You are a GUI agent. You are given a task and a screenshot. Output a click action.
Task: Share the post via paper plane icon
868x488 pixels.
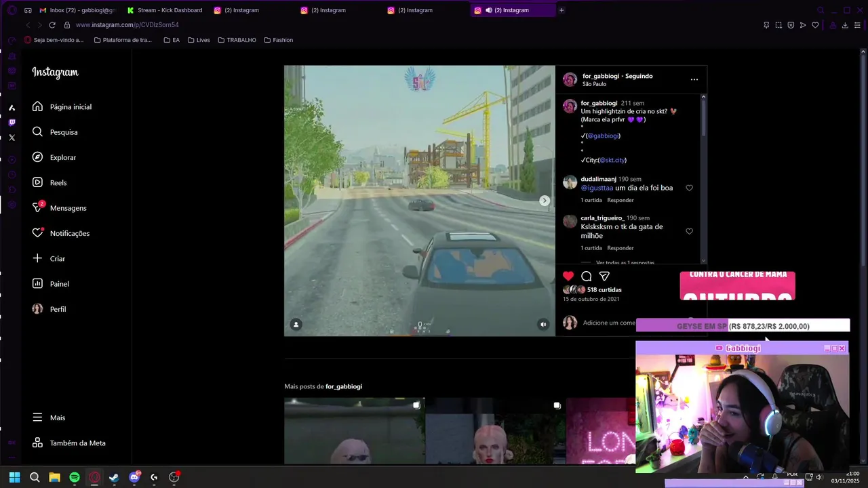click(604, 276)
